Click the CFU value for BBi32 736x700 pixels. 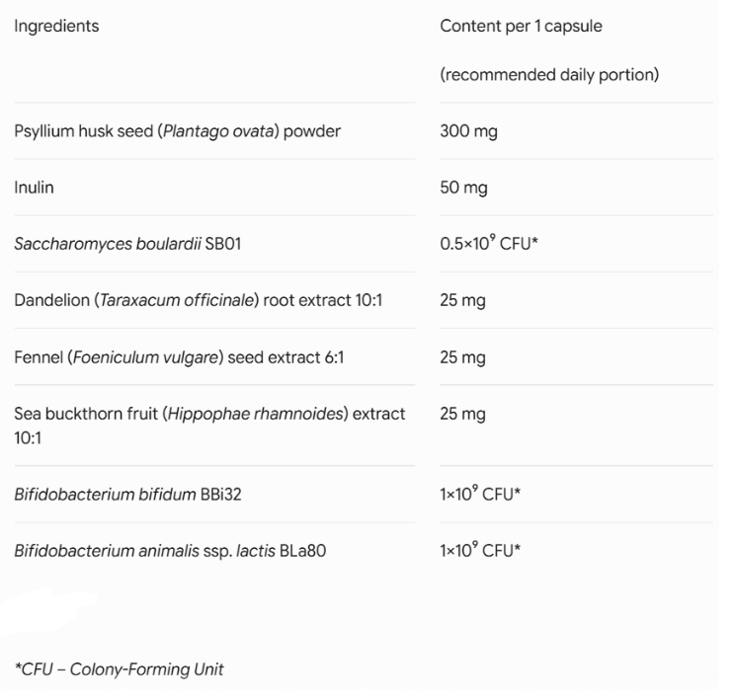(480, 494)
